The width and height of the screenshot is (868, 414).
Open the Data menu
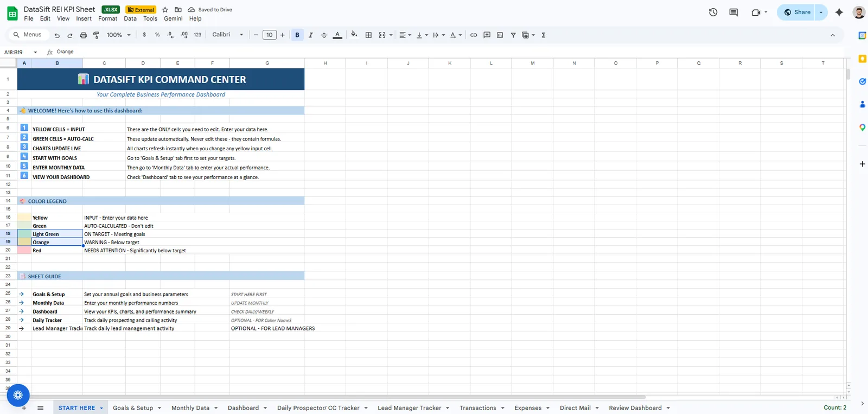pos(130,18)
